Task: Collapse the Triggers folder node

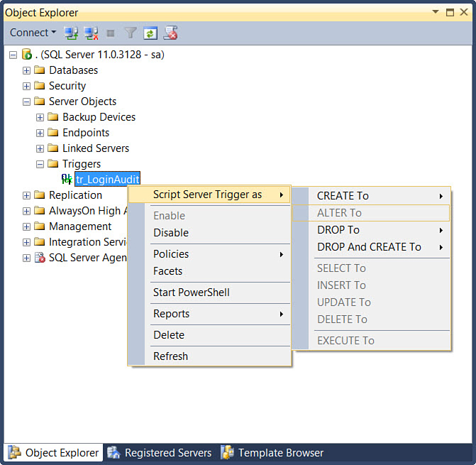Action: [40, 164]
